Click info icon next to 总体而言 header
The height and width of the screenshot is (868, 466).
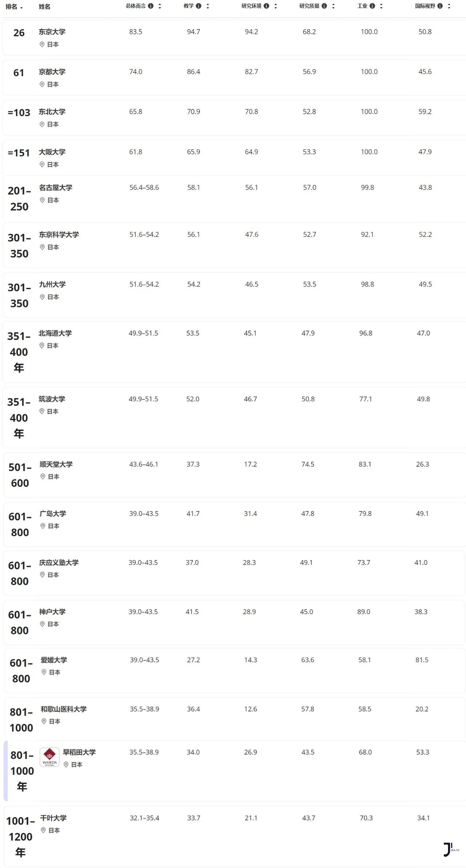150,6
